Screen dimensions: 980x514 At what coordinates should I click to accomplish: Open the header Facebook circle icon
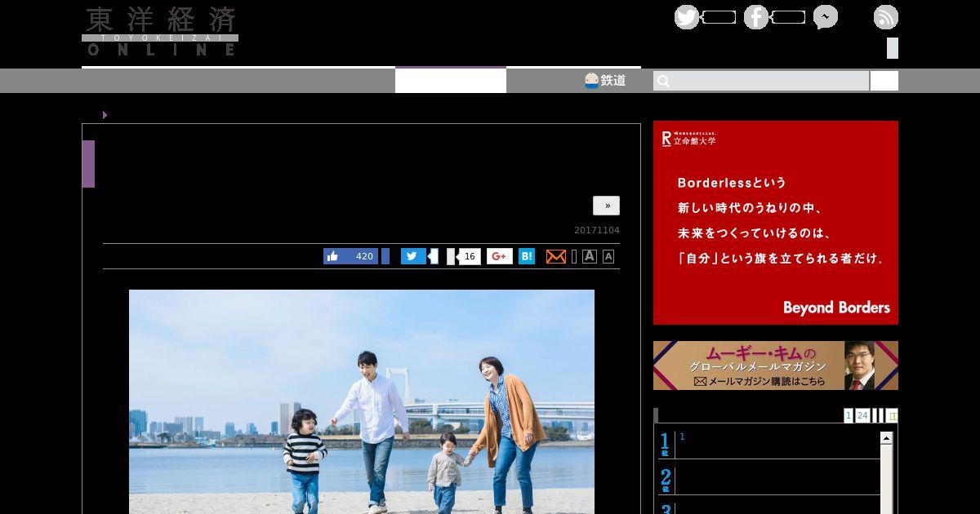click(x=756, y=17)
